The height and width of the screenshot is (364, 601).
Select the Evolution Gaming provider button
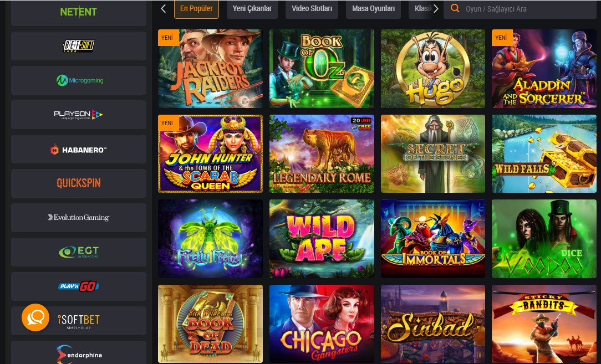[x=79, y=218]
